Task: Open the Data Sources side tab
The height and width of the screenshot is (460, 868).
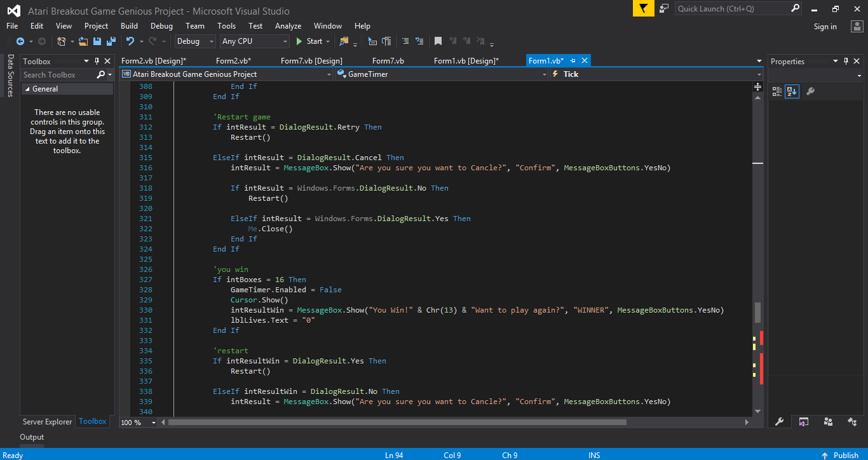Action: [x=10, y=76]
